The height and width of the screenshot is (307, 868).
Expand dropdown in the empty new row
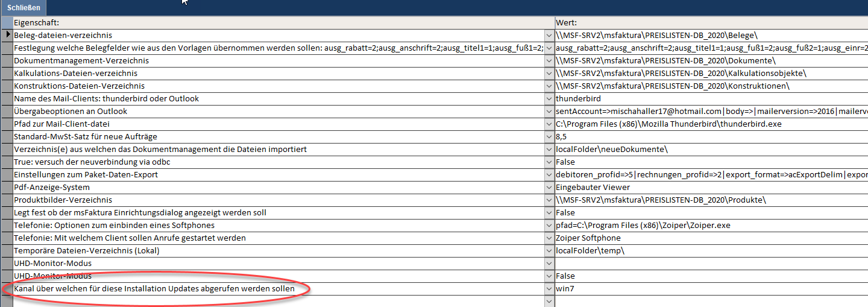click(549, 301)
